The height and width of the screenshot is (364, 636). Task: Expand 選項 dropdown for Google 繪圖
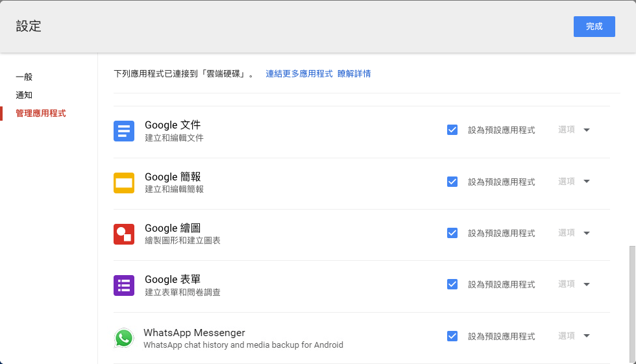[574, 233]
